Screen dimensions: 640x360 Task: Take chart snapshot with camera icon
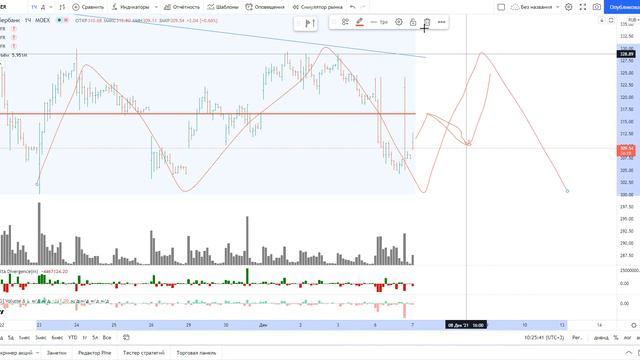click(x=597, y=7)
